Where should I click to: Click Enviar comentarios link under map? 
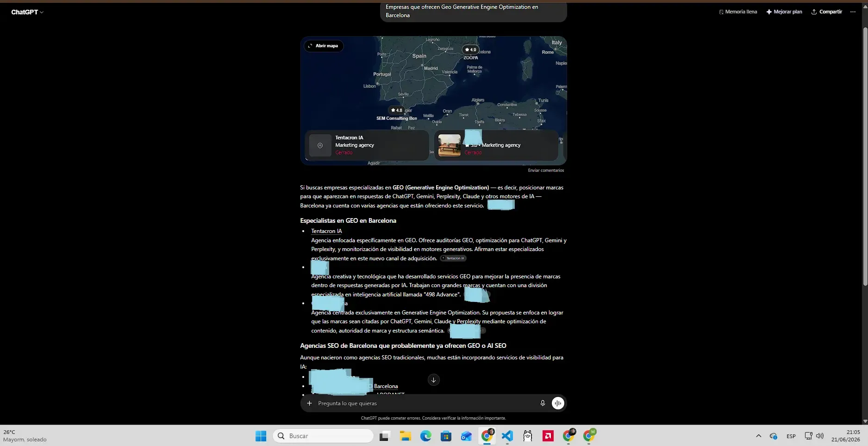(x=546, y=170)
